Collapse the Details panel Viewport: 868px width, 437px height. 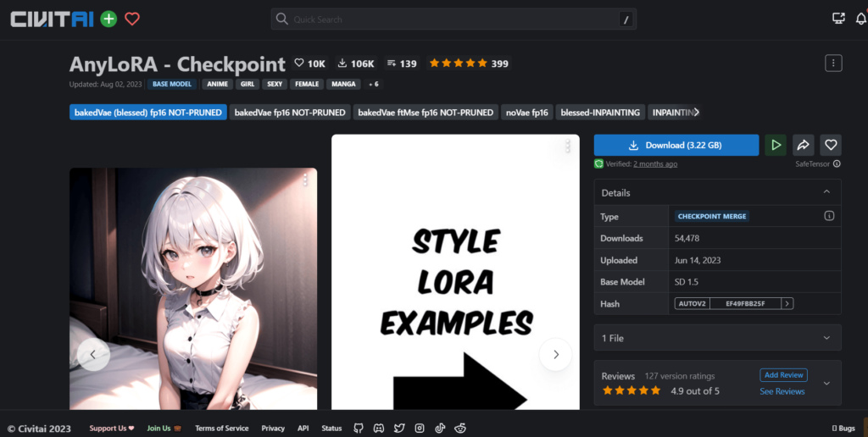(826, 193)
